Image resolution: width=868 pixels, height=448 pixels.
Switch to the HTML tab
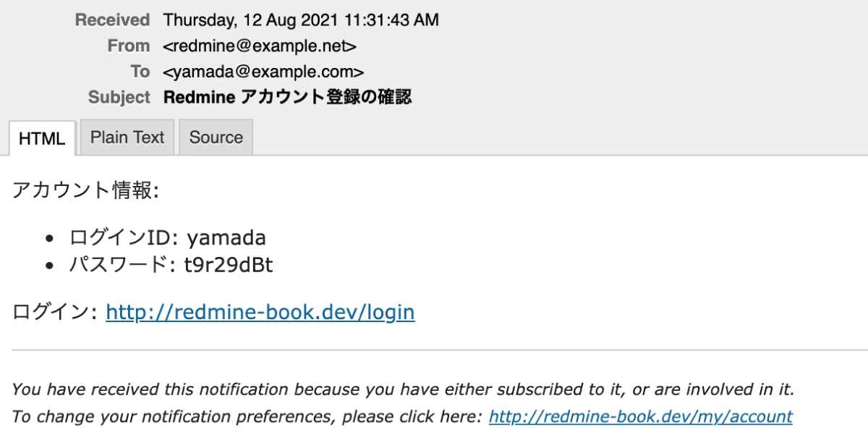coord(42,138)
